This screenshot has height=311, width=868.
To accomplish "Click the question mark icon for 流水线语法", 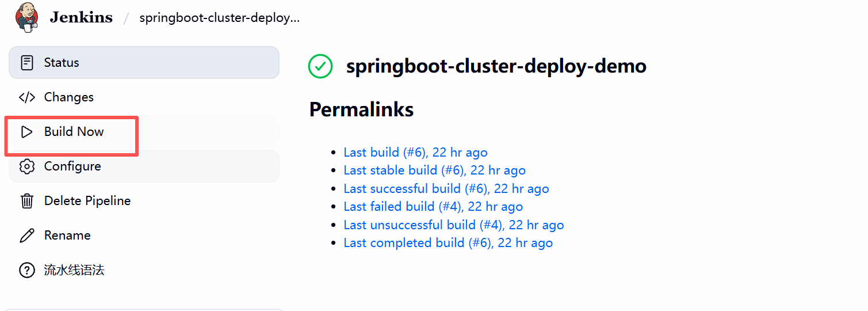I will pos(26,270).
